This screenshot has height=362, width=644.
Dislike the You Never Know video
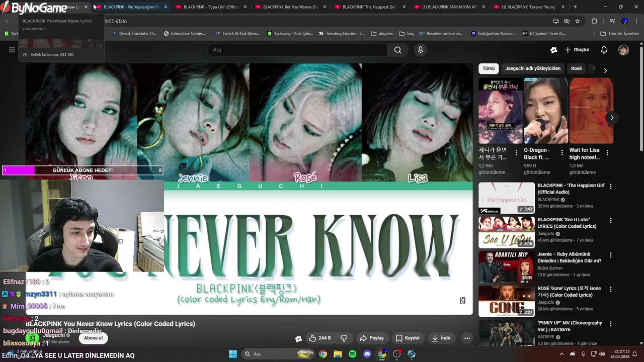344,338
